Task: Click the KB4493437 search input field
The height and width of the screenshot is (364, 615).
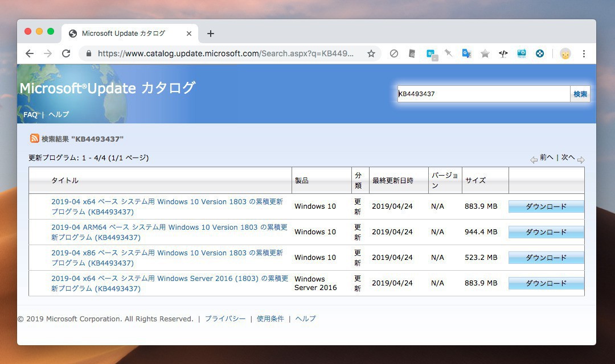Action: [x=483, y=94]
